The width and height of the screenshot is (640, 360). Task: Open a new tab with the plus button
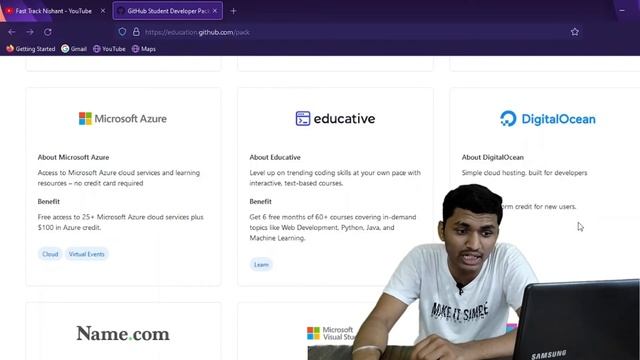tap(233, 11)
